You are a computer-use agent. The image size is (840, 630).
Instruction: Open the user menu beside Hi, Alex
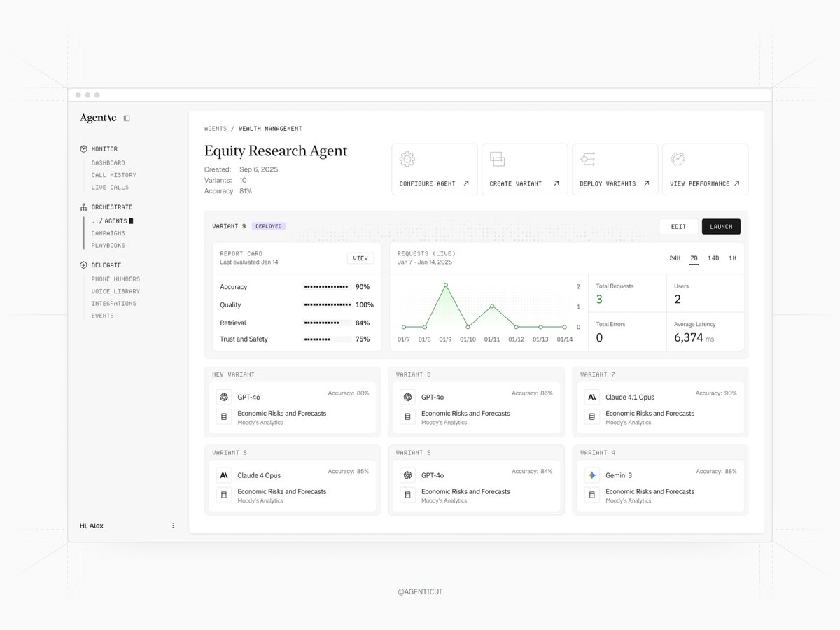click(x=173, y=526)
